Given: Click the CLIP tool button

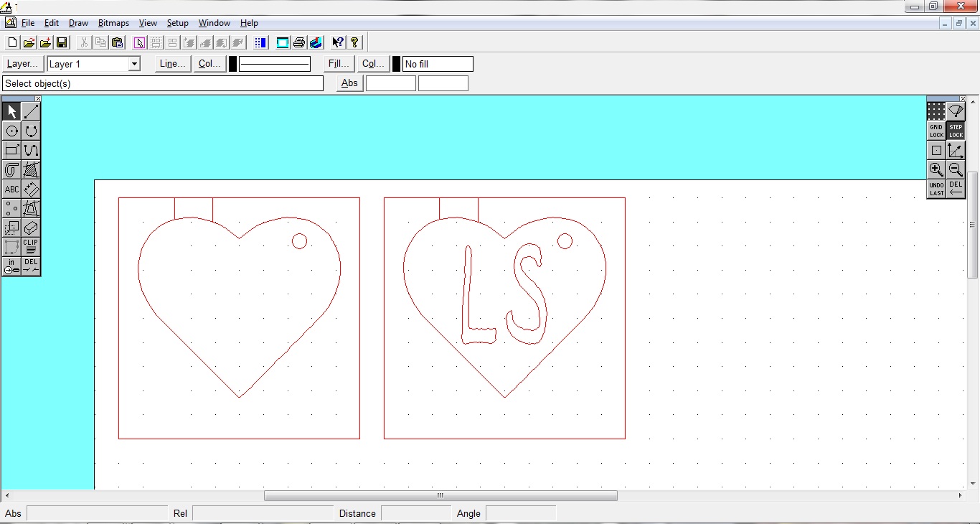Looking at the screenshot, I should point(31,247).
